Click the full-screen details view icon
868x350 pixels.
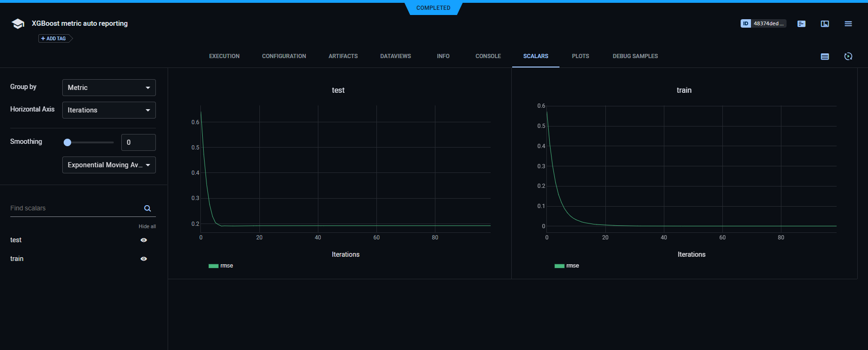[x=825, y=24]
